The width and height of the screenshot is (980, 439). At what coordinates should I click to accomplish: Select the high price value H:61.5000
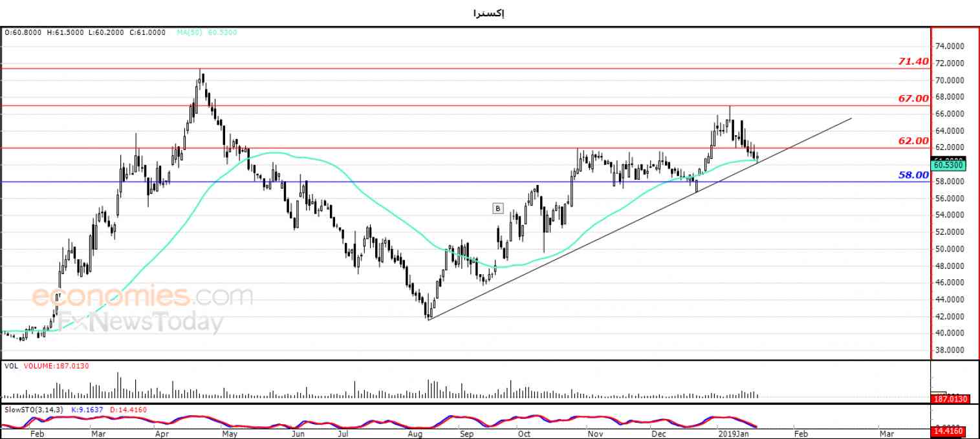click(65, 32)
